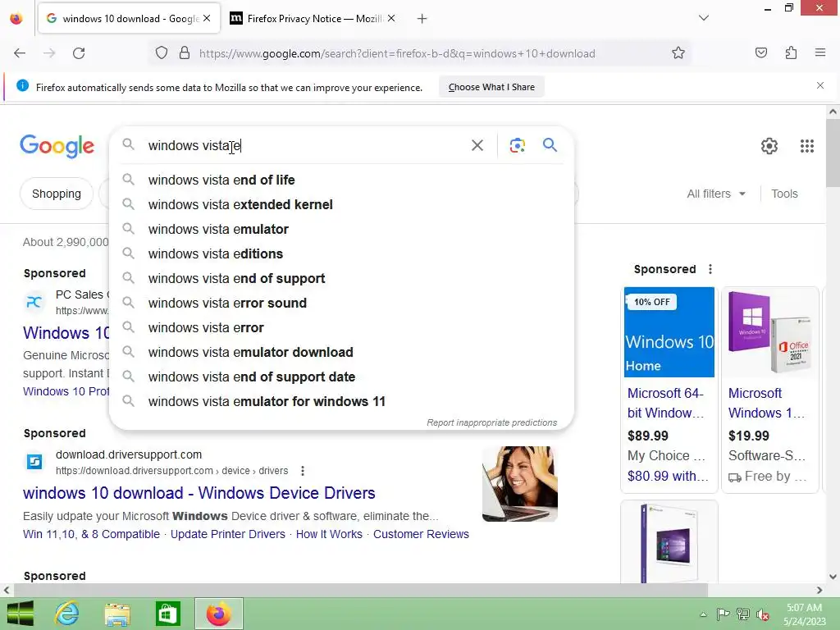The height and width of the screenshot is (630, 840).
Task: Open the Windows 10 Home product image
Action: pyautogui.click(x=669, y=332)
